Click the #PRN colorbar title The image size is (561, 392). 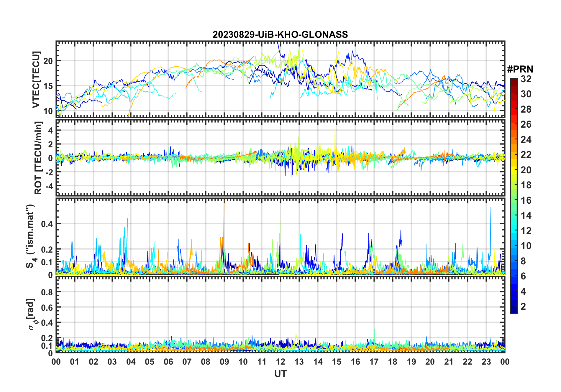tap(520, 69)
